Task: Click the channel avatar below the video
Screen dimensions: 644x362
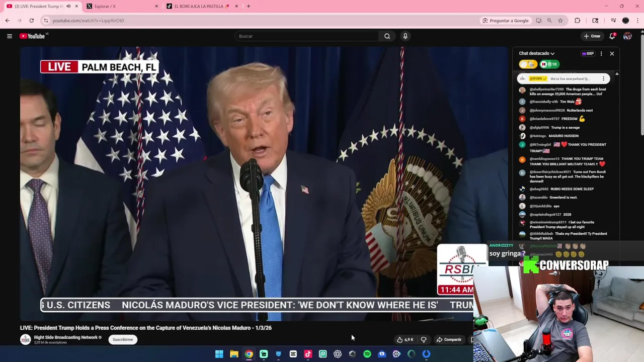Action: [25, 340]
